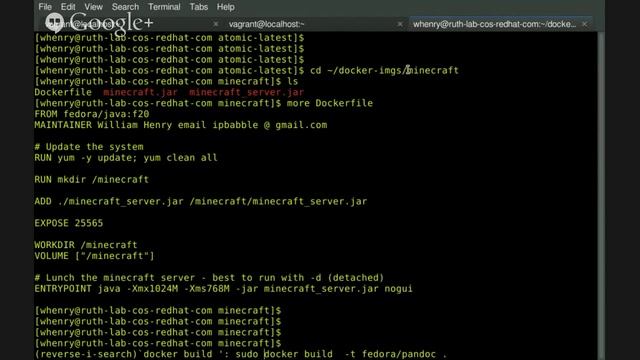Open the Edit menu
The height and width of the screenshot is (360, 640).
[x=68, y=7]
